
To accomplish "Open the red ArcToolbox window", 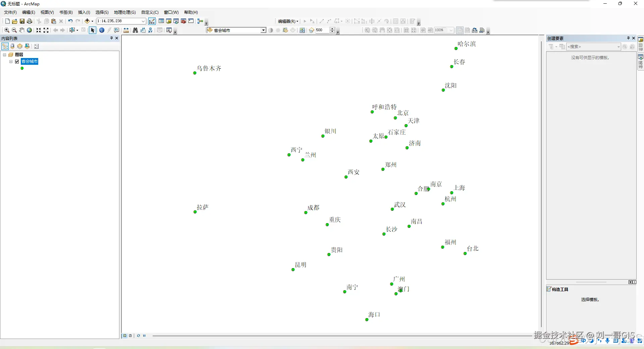I will point(183,21).
